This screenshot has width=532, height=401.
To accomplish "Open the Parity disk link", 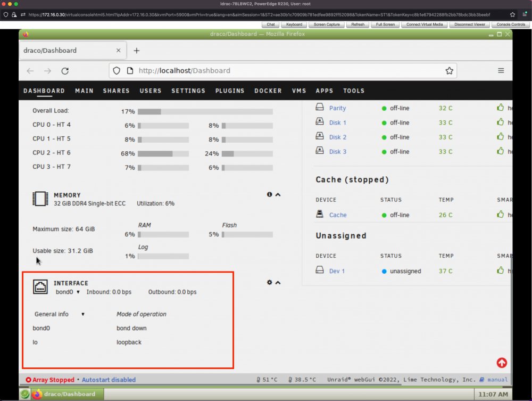I will (338, 108).
